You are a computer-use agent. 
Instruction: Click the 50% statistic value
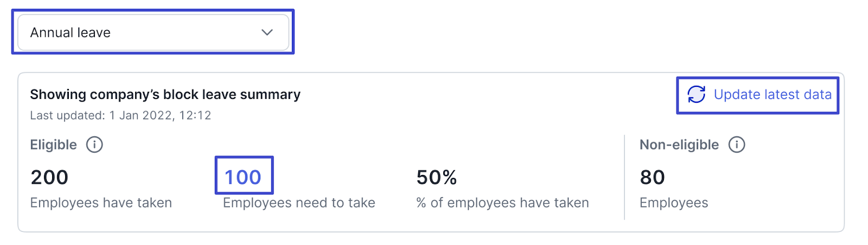[437, 177]
